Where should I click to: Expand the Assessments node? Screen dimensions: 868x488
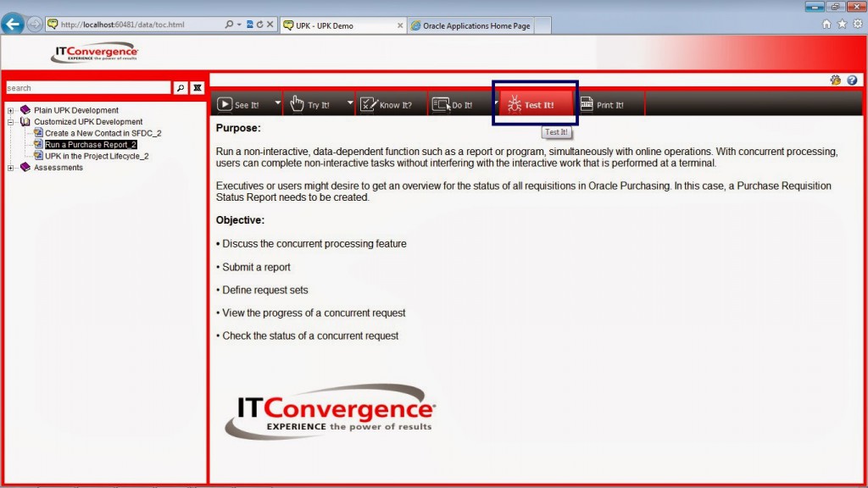tap(10, 168)
